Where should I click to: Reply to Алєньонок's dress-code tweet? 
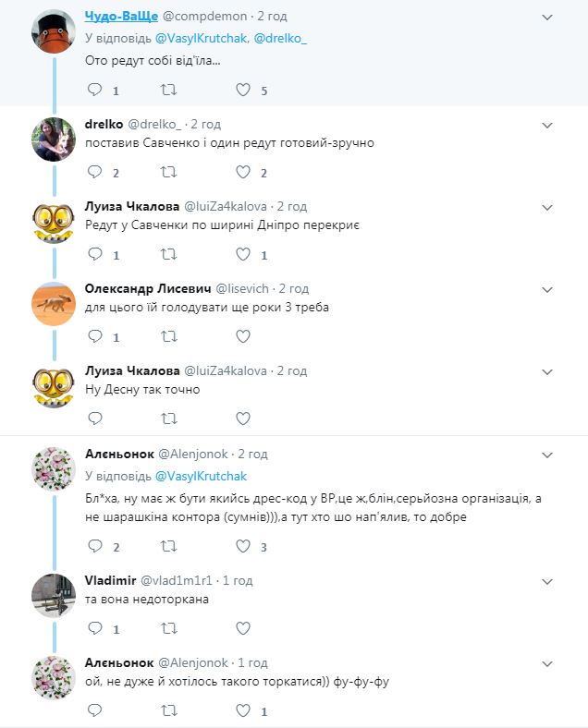tap(93, 547)
